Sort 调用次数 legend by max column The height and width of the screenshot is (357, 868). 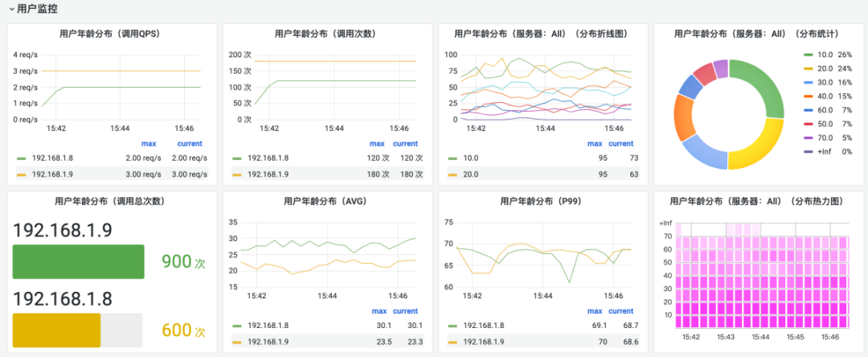click(377, 144)
